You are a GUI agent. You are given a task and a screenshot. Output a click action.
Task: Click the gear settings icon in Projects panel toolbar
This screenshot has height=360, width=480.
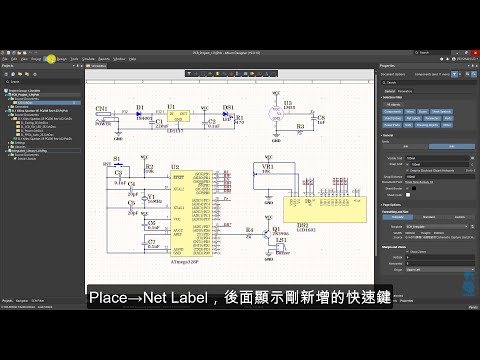coord(35,74)
